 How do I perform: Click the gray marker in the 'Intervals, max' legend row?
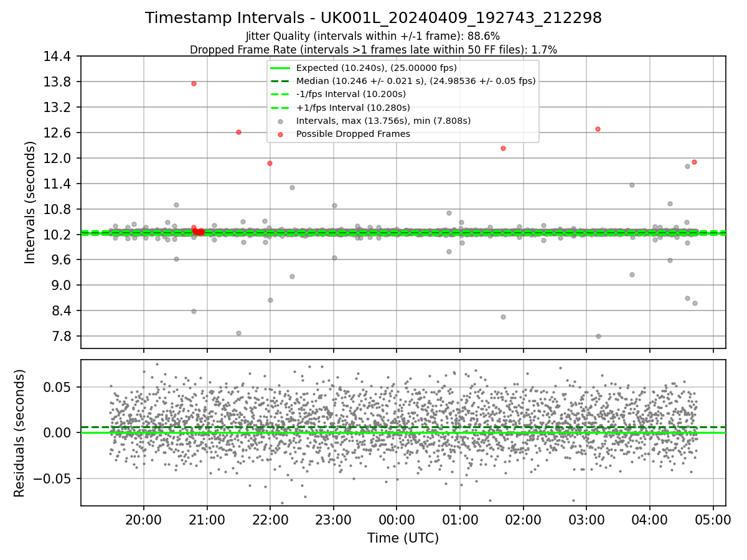[x=281, y=121]
